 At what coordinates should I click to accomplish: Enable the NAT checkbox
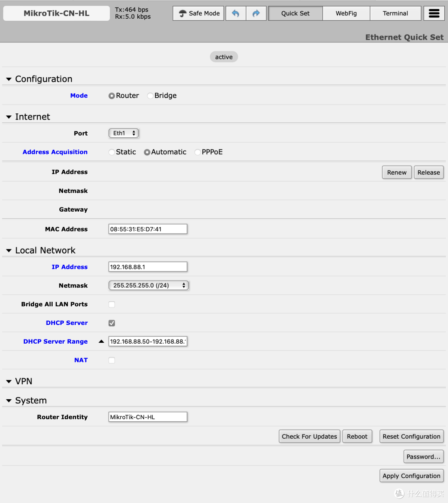click(112, 360)
